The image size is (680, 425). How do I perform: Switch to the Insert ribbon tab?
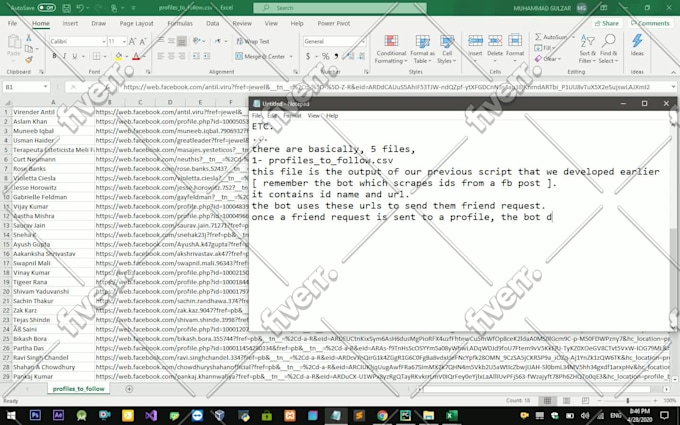[70, 23]
